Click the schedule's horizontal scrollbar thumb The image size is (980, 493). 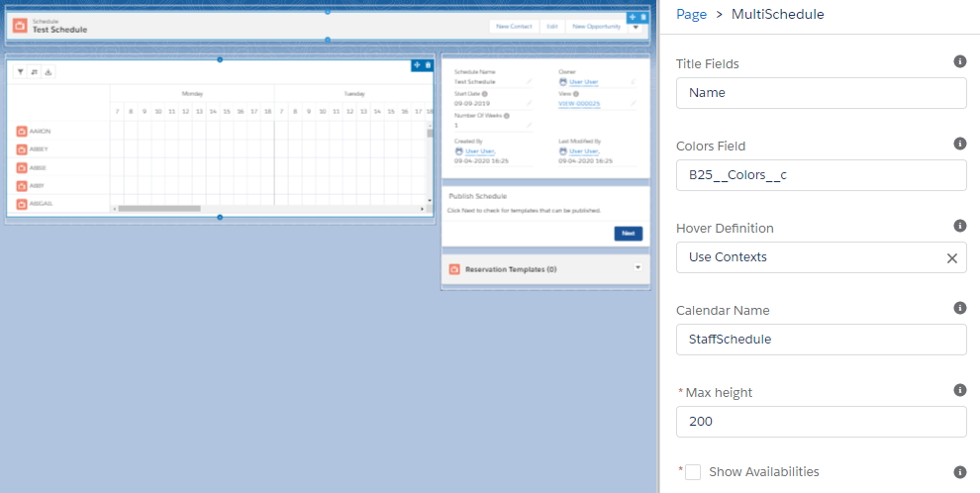(158, 209)
